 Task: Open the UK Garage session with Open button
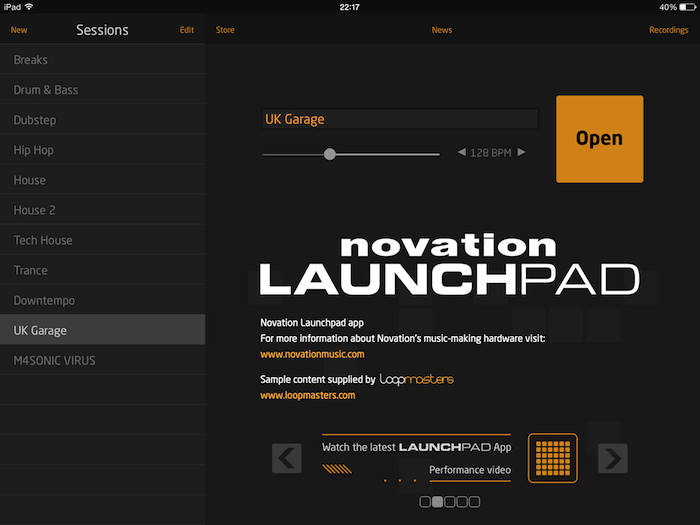[x=600, y=139]
